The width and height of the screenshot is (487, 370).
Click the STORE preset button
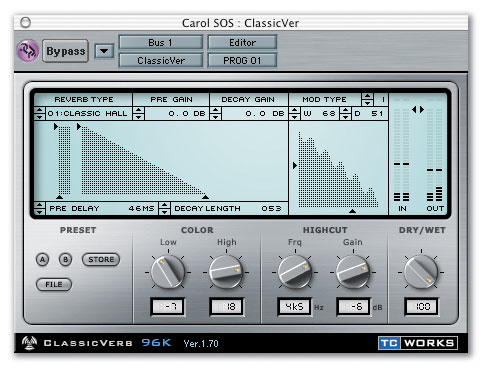(101, 259)
